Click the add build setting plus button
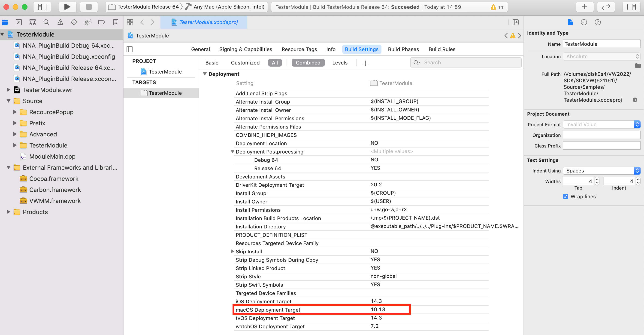The height and width of the screenshot is (335, 644). 365,63
